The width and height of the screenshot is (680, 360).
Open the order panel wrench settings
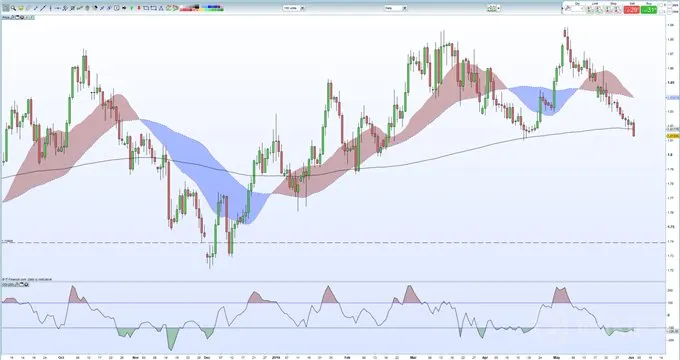568,8
